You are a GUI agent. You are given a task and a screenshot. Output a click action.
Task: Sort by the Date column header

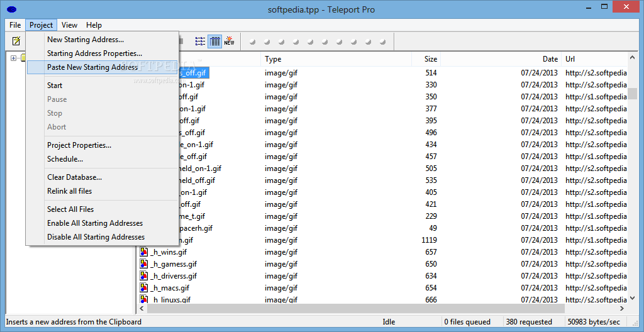point(501,59)
